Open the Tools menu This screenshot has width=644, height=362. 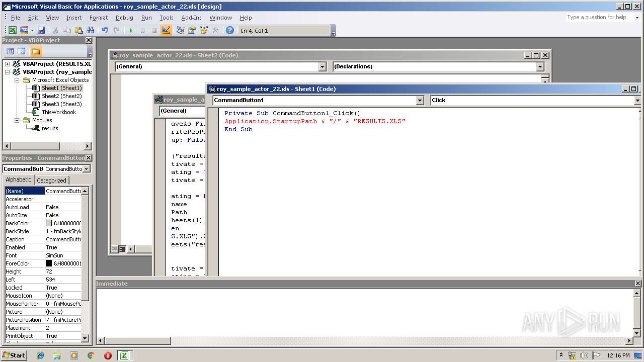[167, 18]
